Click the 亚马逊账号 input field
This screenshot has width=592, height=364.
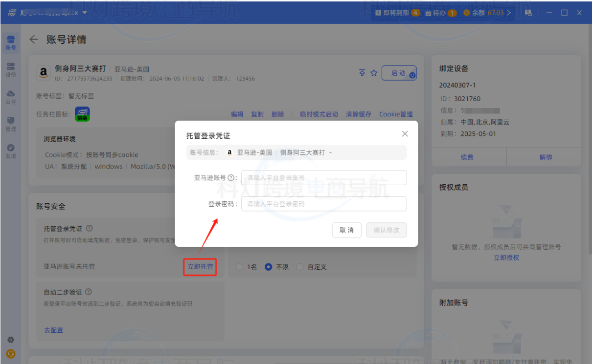(x=324, y=177)
